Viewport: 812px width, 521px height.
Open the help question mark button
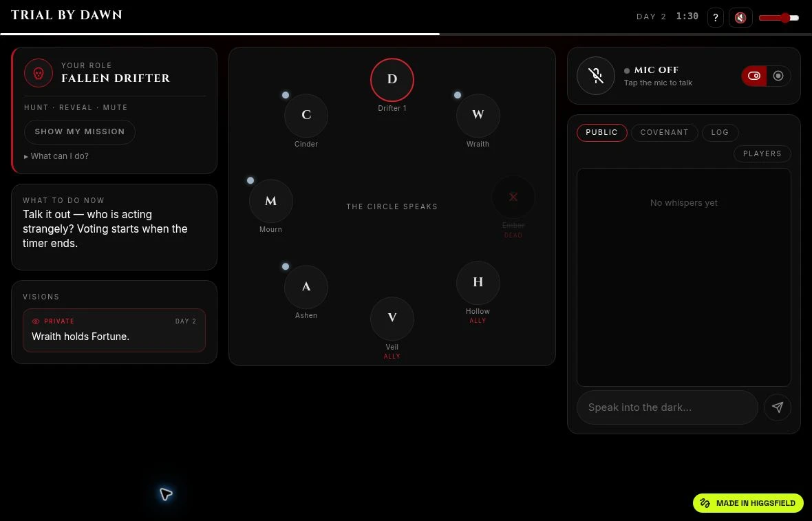pyautogui.click(x=715, y=18)
